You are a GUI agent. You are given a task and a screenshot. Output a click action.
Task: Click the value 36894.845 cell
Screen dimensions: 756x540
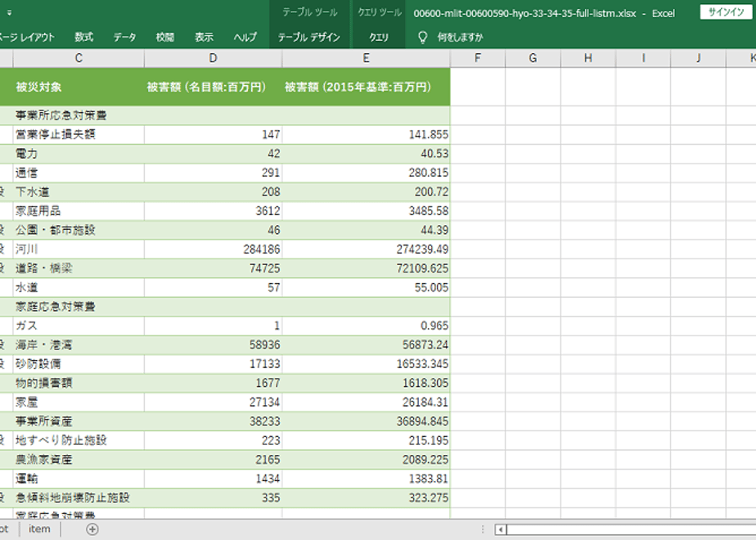point(367,421)
